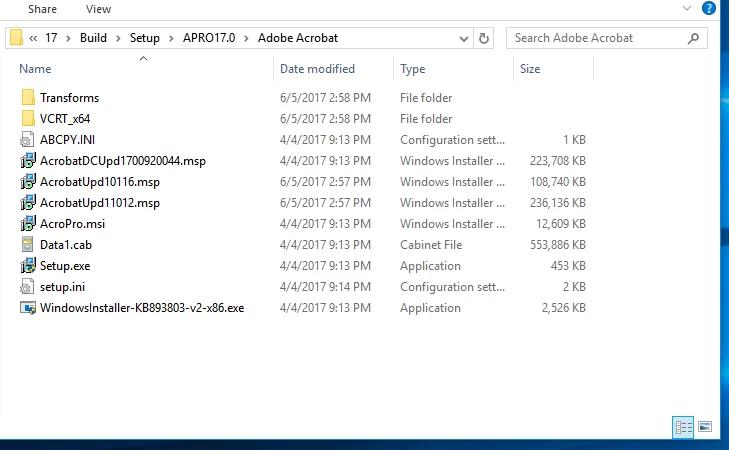Select the AcroPro.msi installer icon
Screen dimensions: 729x450
click(x=28, y=224)
